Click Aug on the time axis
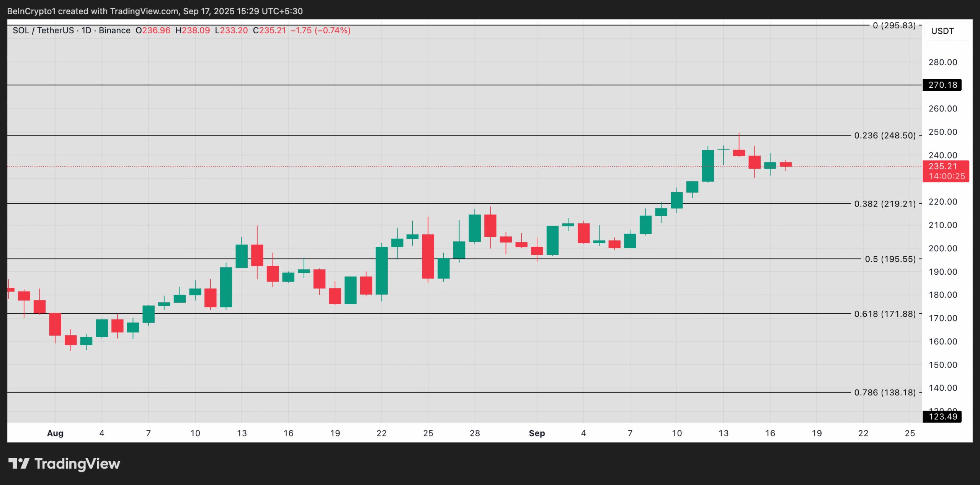Viewport: 980px width, 485px height. pos(56,433)
